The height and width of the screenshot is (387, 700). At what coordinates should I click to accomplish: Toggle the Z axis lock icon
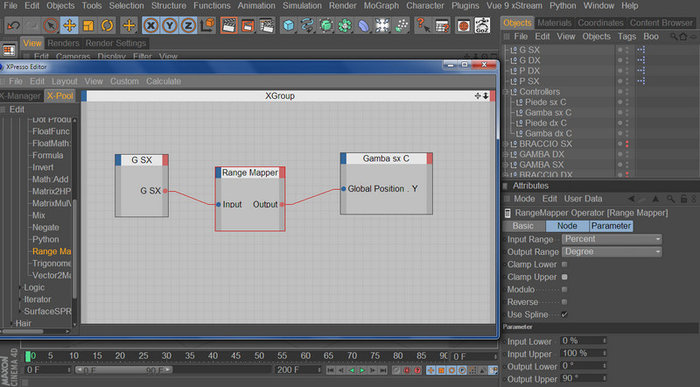pyautogui.click(x=188, y=25)
